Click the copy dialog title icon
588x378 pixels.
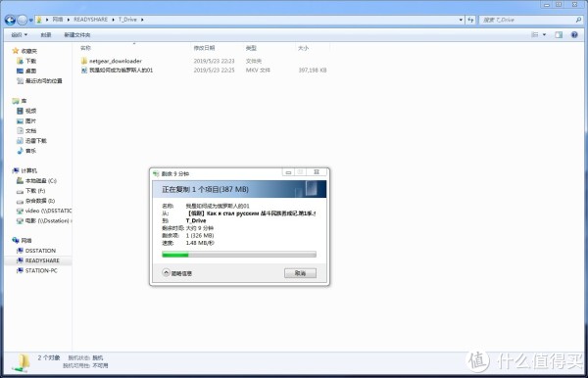[157, 174]
